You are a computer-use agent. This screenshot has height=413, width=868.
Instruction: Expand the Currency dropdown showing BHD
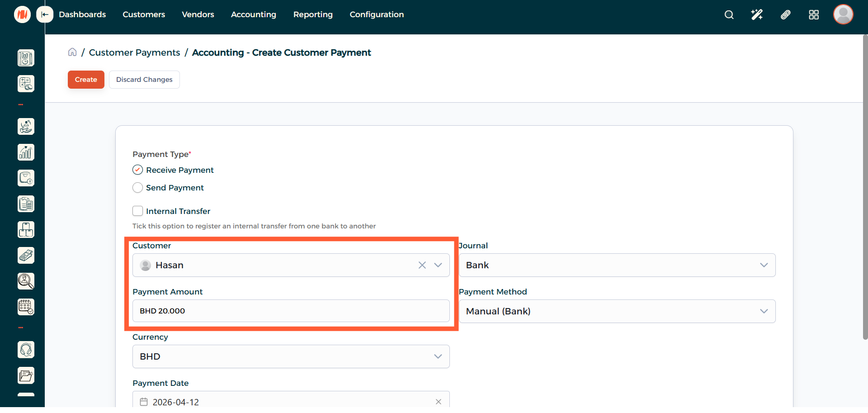(291, 356)
